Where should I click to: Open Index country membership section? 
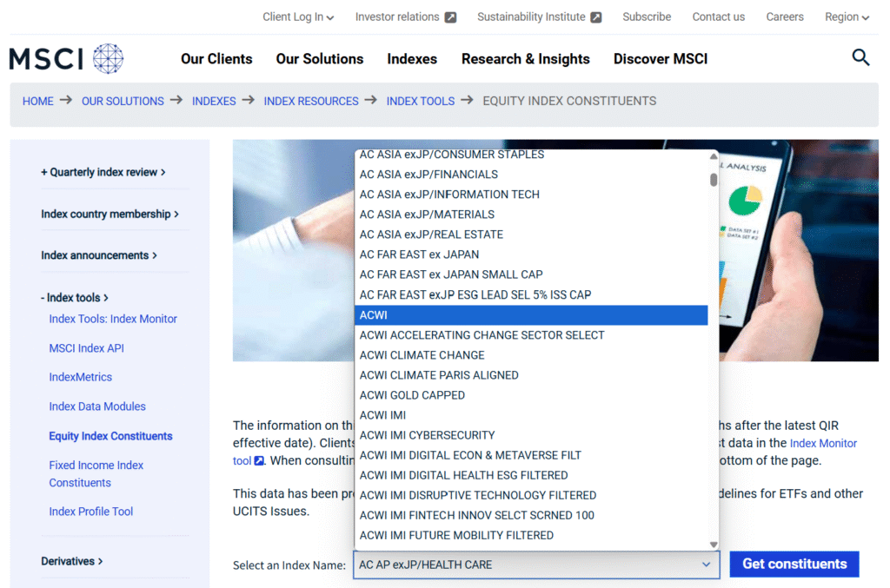coord(110,214)
